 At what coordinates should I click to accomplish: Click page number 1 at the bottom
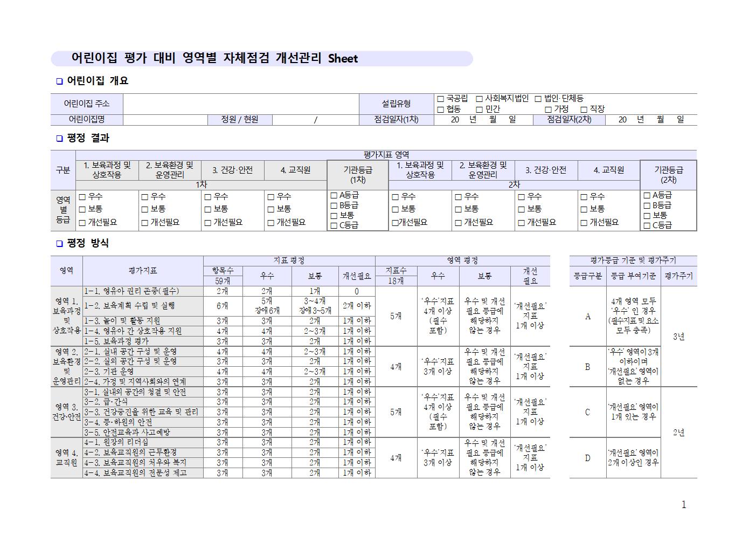tap(684, 505)
